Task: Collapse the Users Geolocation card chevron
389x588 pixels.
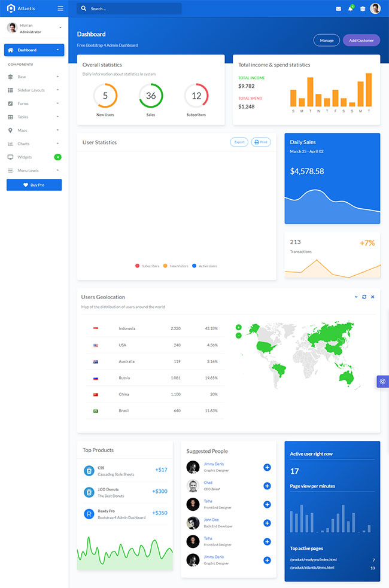Action: [x=356, y=297]
